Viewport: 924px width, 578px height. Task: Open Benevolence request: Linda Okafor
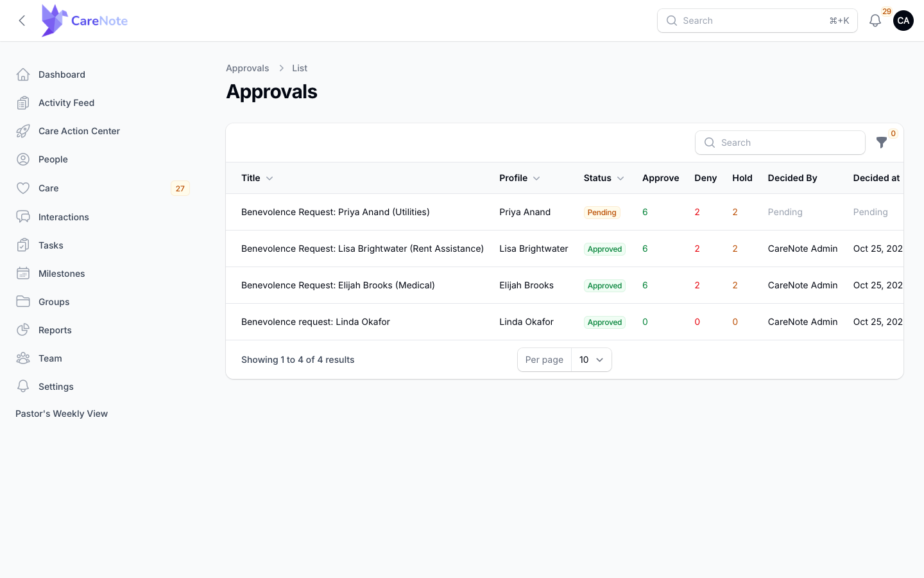(316, 322)
